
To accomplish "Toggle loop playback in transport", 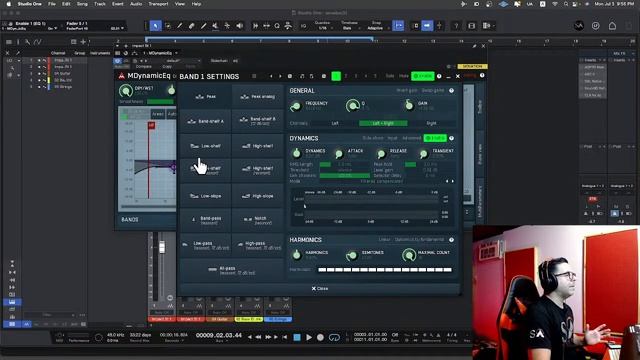I will (334, 337).
